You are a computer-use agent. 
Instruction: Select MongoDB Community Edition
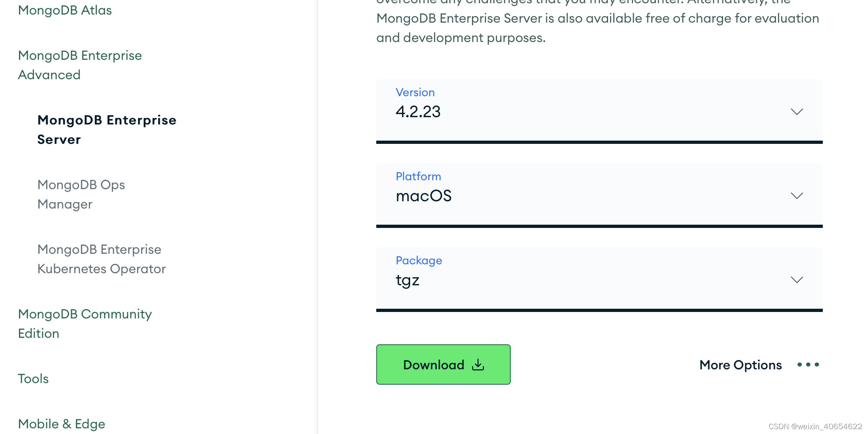pos(85,323)
